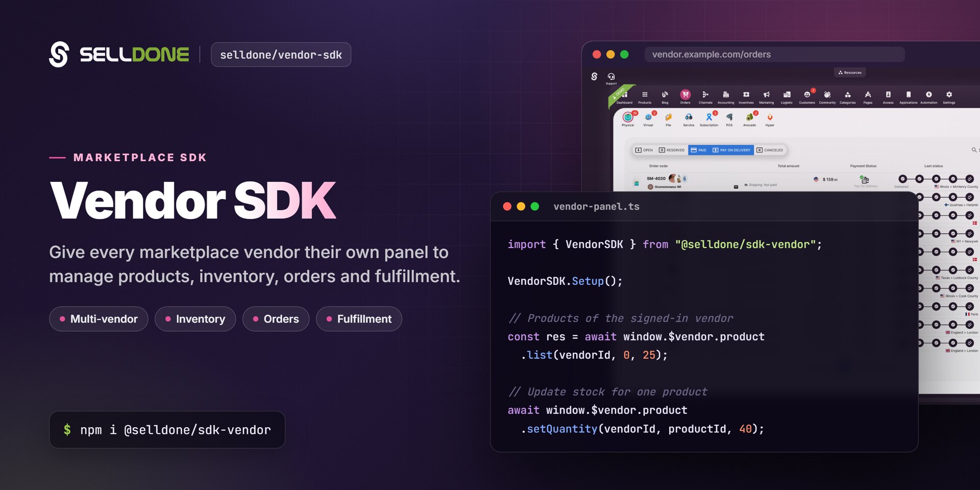
Task: Select the Service order type
Action: (689, 119)
